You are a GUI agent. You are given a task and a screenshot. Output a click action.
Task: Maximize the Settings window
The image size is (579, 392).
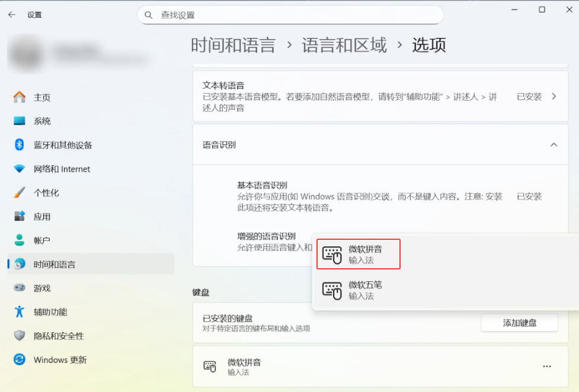(x=542, y=9)
